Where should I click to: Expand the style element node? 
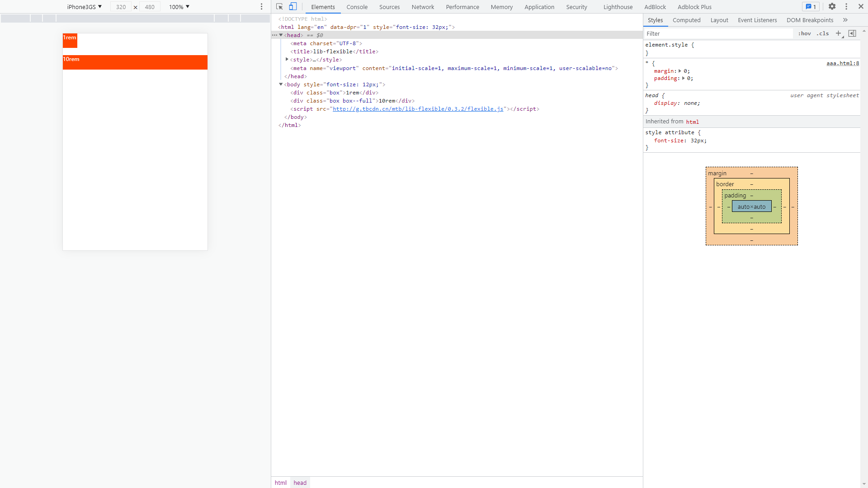click(287, 60)
